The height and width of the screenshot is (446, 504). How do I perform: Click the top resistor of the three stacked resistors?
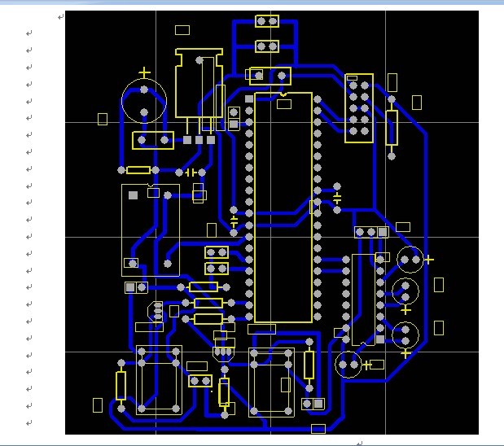[x=204, y=287]
